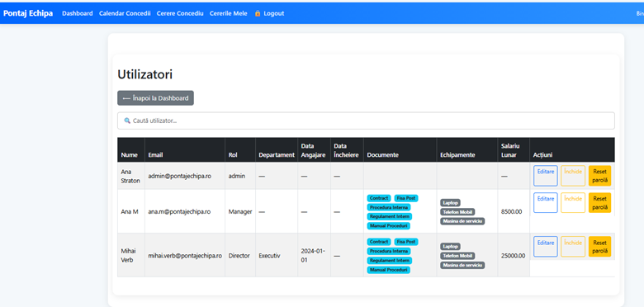Click the lock icon beside Logout
This screenshot has width=644, height=307.
pyautogui.click(x=258, y=13)
